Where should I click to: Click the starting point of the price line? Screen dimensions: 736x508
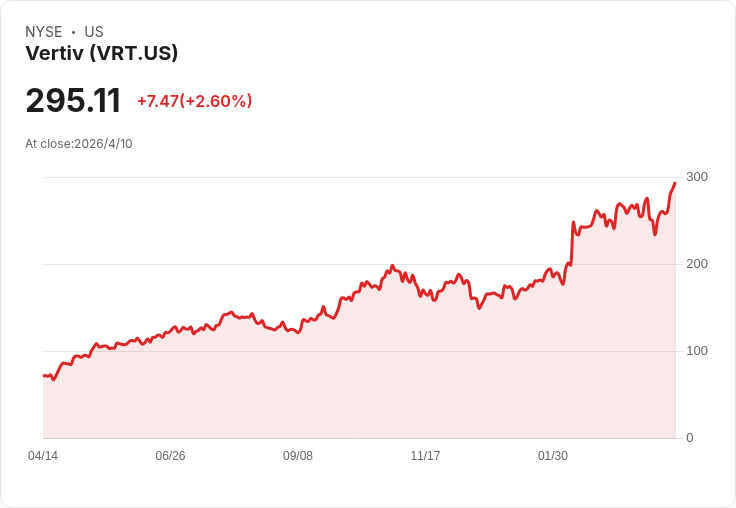[x=44, y=376]
